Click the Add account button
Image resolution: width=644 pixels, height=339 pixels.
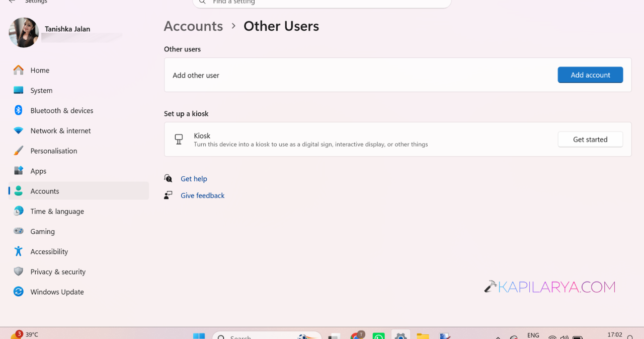[x=590, y=75]
